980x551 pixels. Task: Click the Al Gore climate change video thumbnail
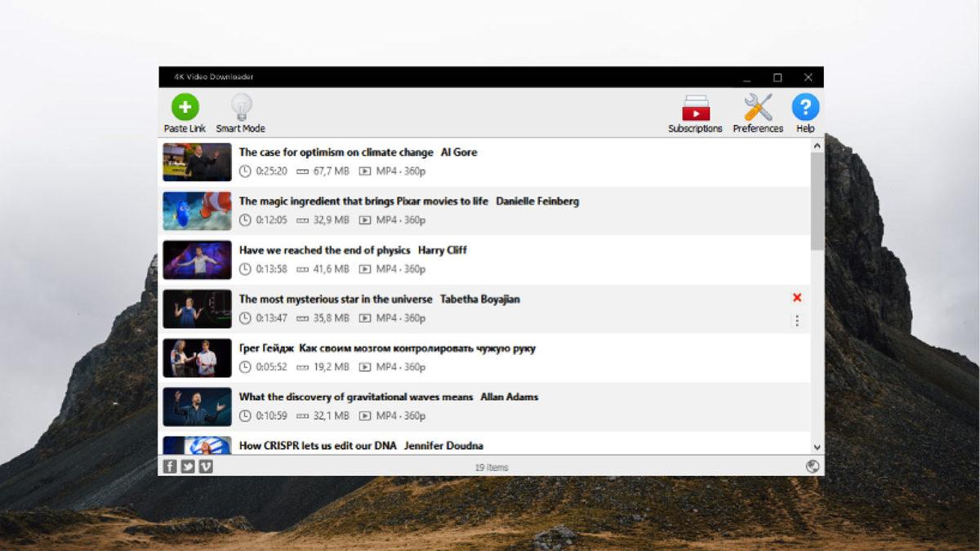coord(196,162)
